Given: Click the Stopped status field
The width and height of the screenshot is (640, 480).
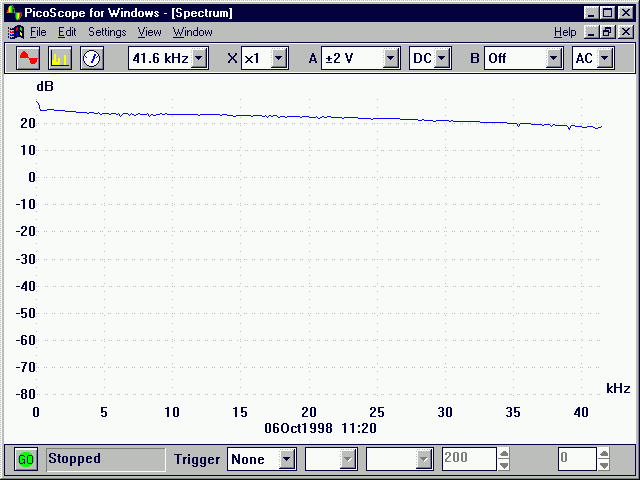Looking at the screenshot, I should coord(106,459).
